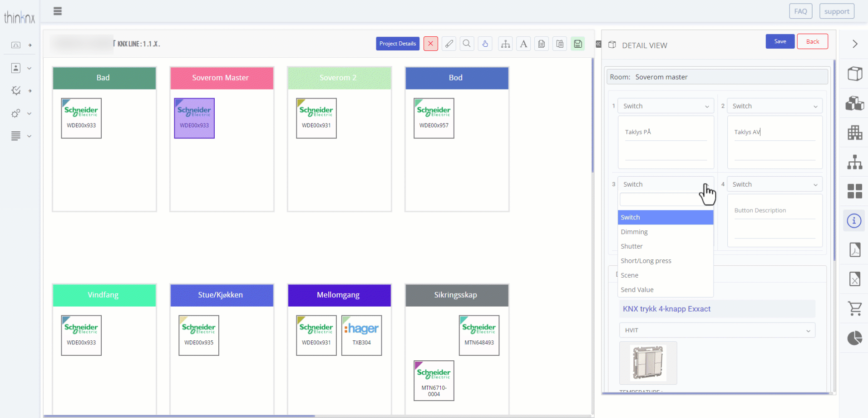Click the wall switch product thumbnail
Viewport: 868px width, 418px height.
coord(648,363)
